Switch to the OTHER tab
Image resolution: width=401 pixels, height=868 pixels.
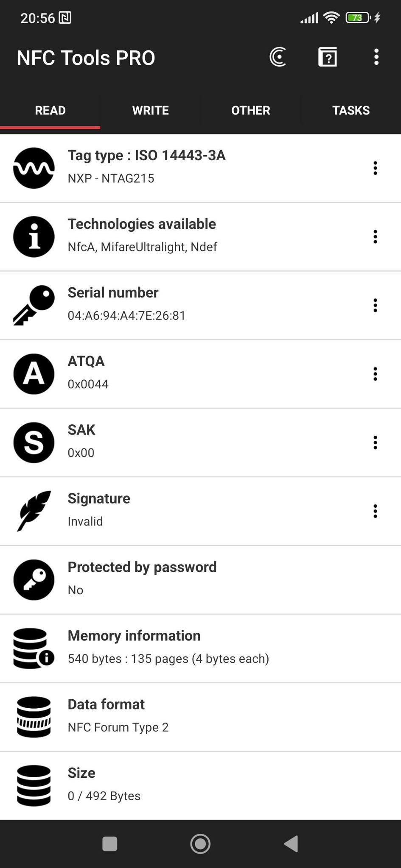coord(250,110)
